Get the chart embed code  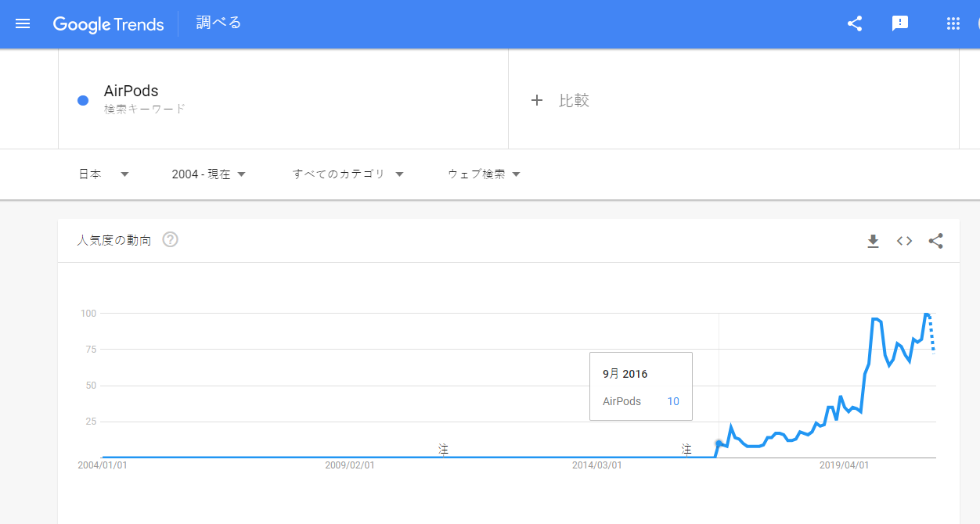(x=905, y=241)
